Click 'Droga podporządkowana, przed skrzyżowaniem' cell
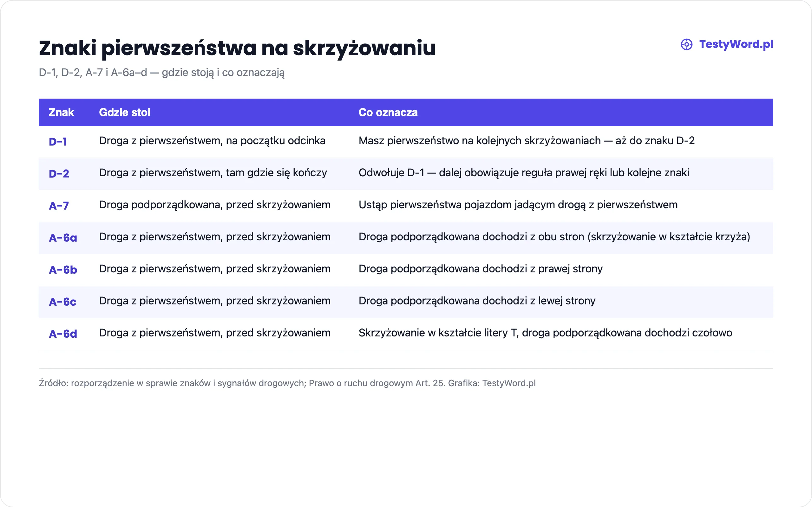Viewport: 812px width, 520px height. [215, 205]
